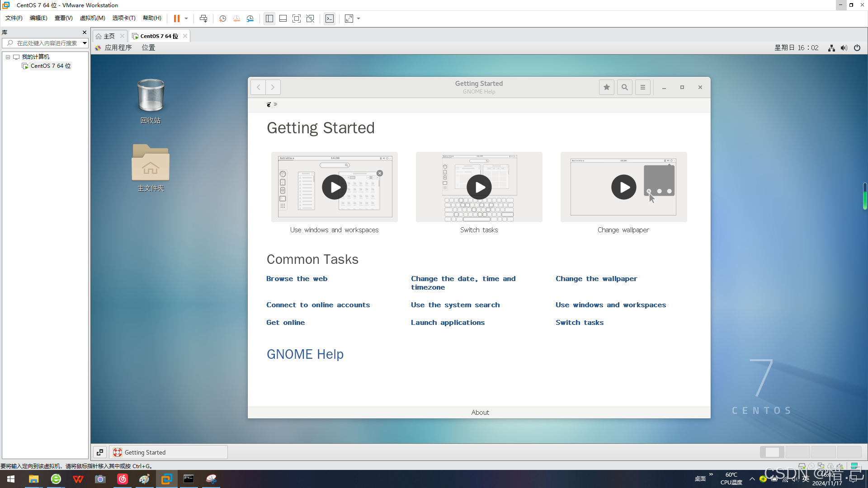Open the library search filter dropdown arrow

pos(85,43)
